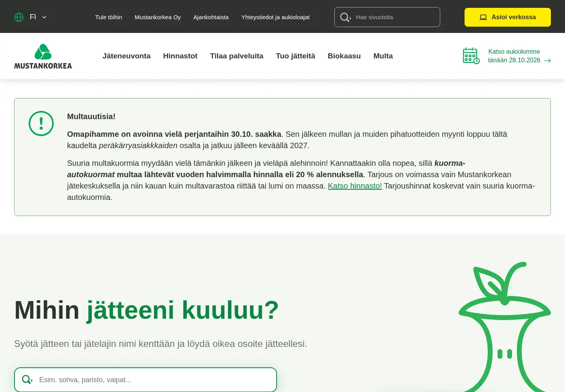Click the Mihin jätteeni kuuluu? heading
The height and width of the screenshot is (392, 565).
(x=146, y=310)
